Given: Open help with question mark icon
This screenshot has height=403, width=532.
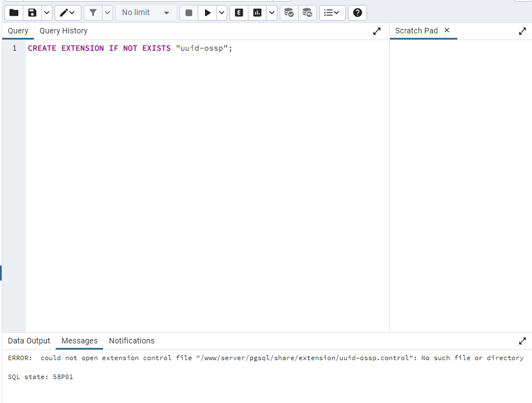Looking at the screenshot, I should 357,13.
